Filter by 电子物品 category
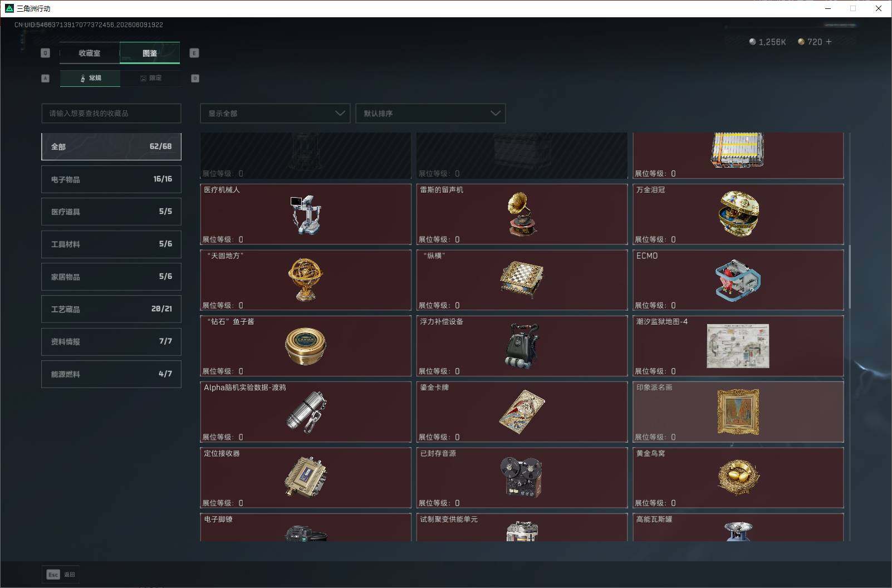 point(111,179)
